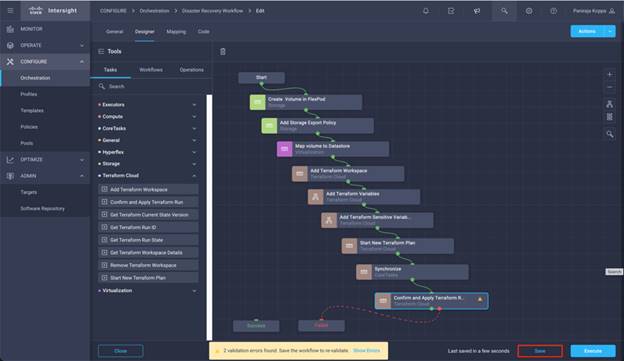
Task: Switch to the Mapping tab
Action: [176, 31]
